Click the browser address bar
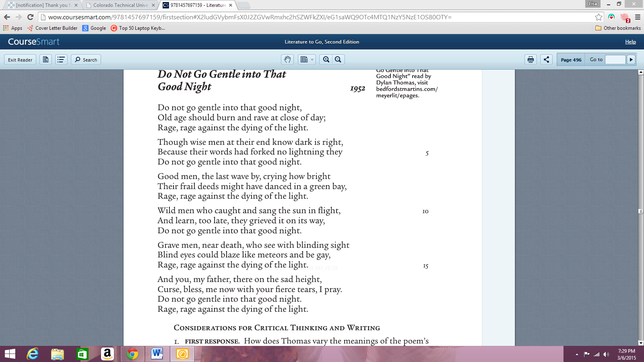 317,17
